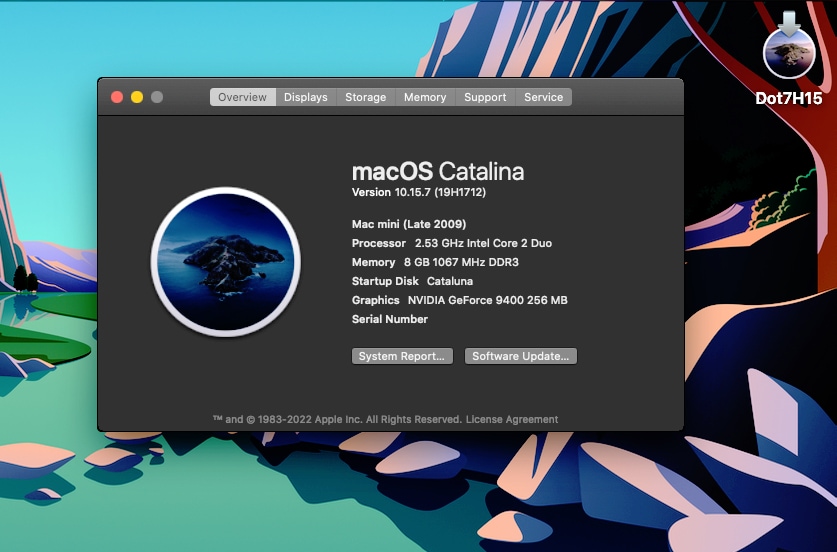Select the Memory tab

coord(425,97)
